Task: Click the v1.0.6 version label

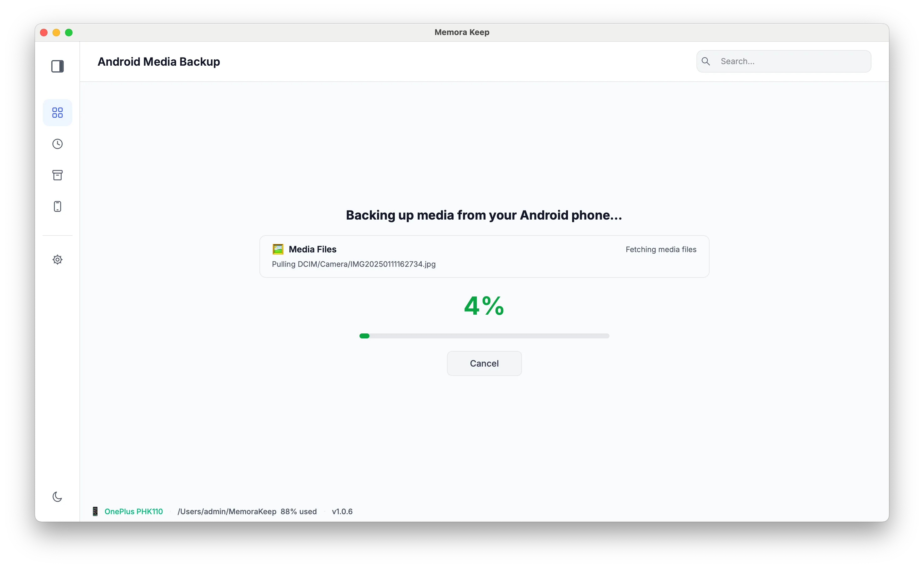Action: click(x=342, y=511)
